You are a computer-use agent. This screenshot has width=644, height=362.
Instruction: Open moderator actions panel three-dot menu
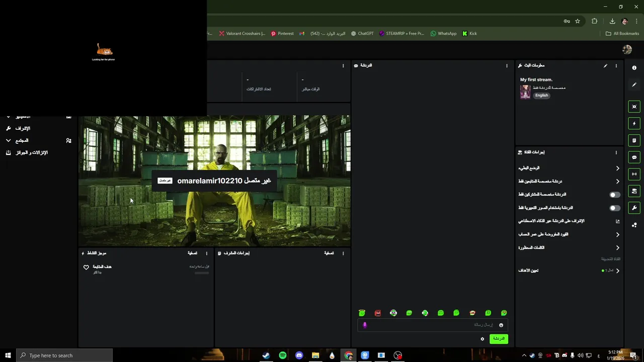coord(343,253)
